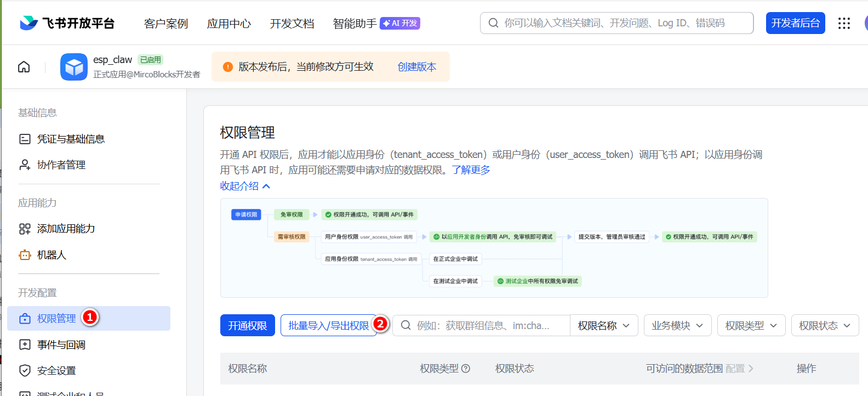Screen dimensions: 868x396
Task: Open 智能助手 in the top navigation
Action: tap(355, 24)
